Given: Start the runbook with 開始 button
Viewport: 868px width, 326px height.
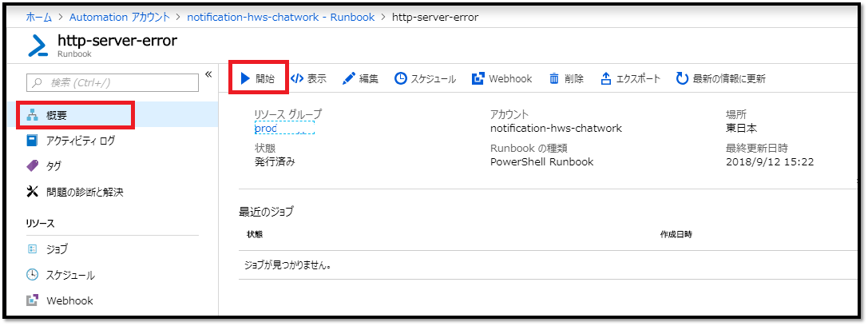Looking at the screenshot, I should (257, 78).
